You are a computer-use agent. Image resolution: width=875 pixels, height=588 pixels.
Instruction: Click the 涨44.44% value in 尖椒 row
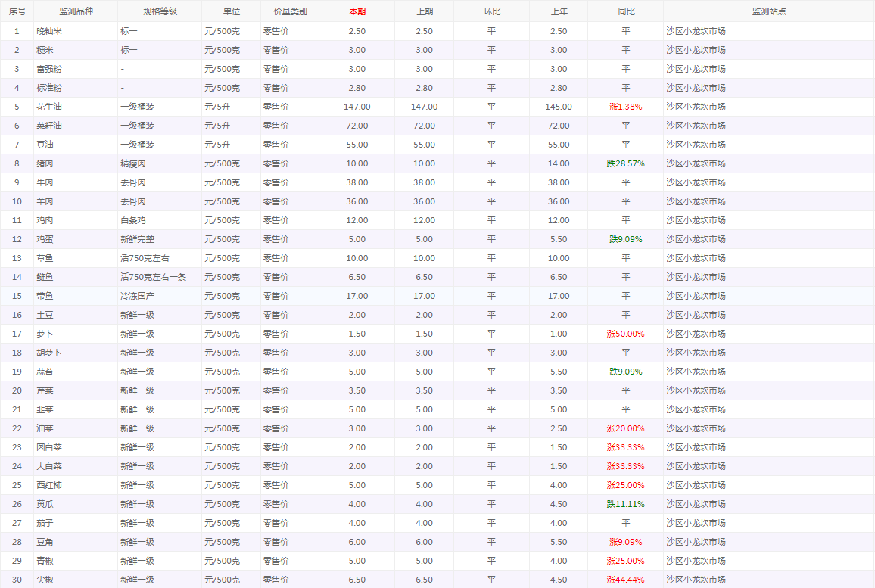tap(625, 580)
